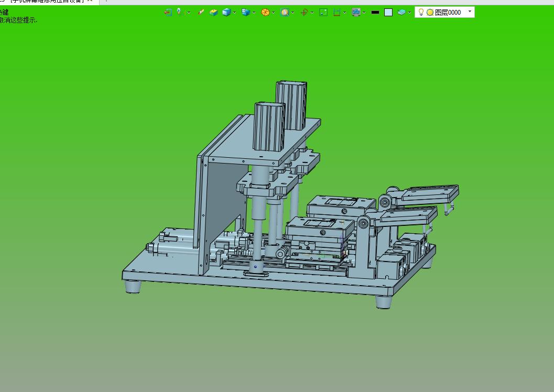Click the tall cylinder on the 3D model
Viewport: 554px width, 392px height.
(269, 126)
